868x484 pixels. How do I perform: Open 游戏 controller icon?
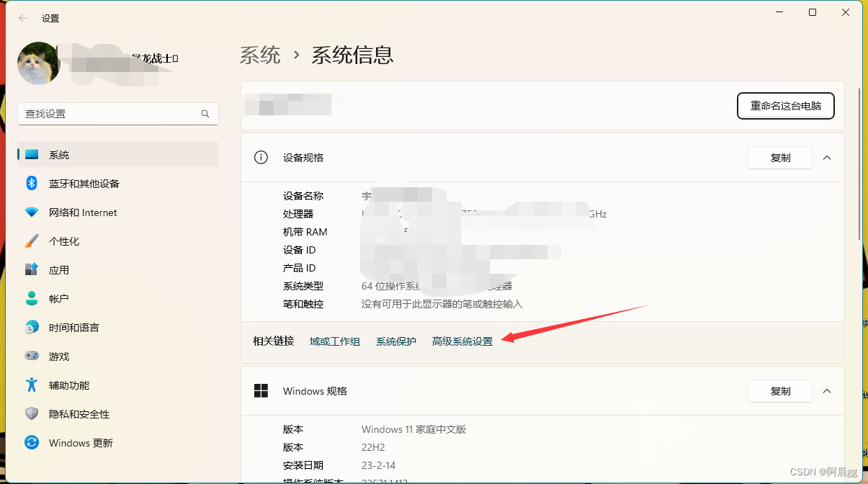[x=32, y=357]
